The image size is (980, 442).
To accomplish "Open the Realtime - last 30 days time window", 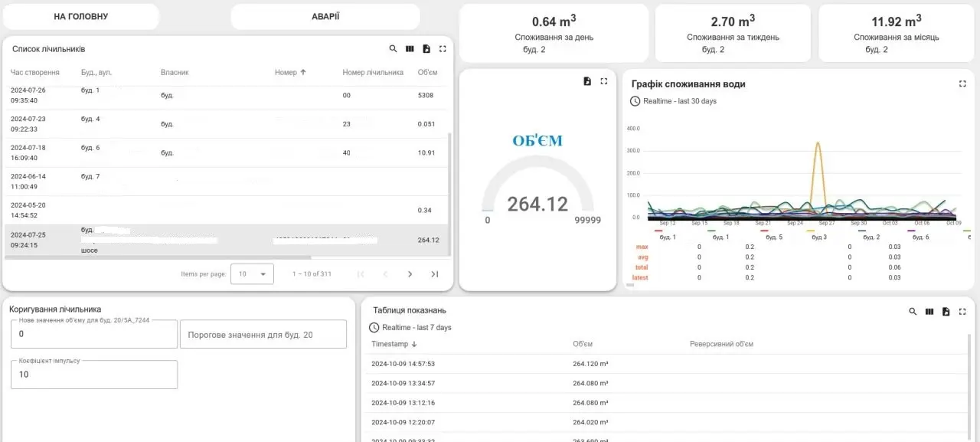I will coord(674,101).
